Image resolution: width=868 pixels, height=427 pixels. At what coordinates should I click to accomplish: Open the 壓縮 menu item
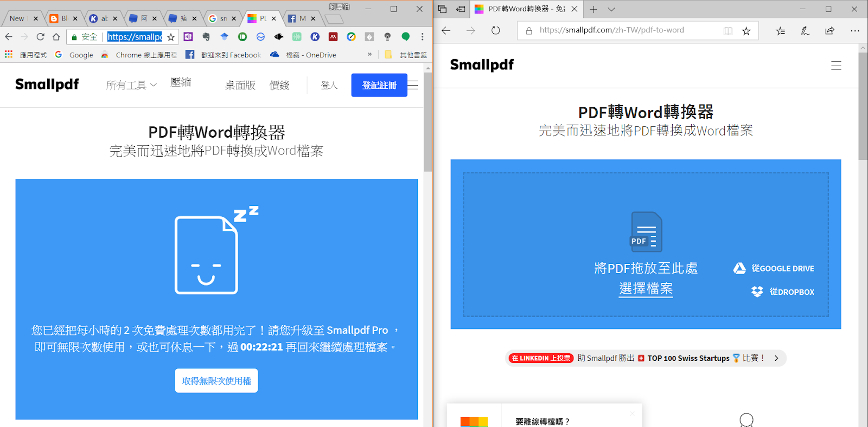[181, 82]
